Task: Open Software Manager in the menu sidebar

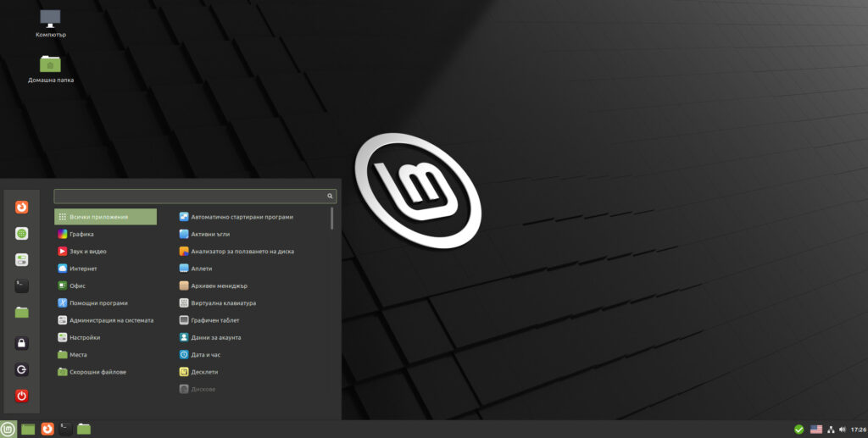Action: pyautogui.click(x=21, y=233)
